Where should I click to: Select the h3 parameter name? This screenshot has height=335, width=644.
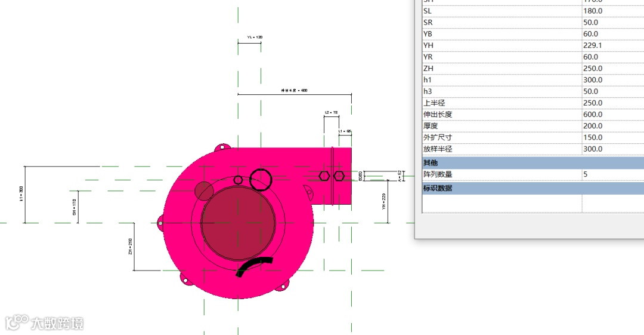(x=428, y=92)
